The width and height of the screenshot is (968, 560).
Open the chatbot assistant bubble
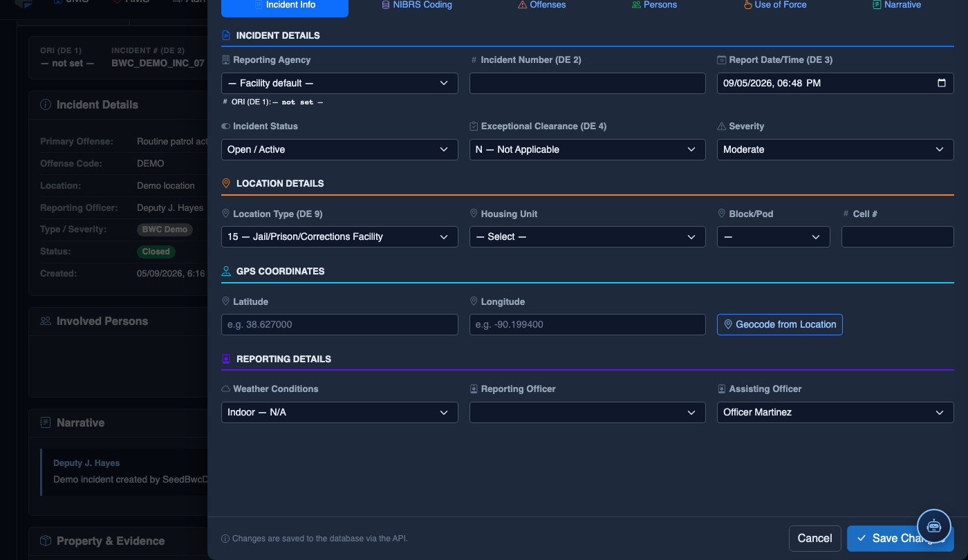[934, 526]
